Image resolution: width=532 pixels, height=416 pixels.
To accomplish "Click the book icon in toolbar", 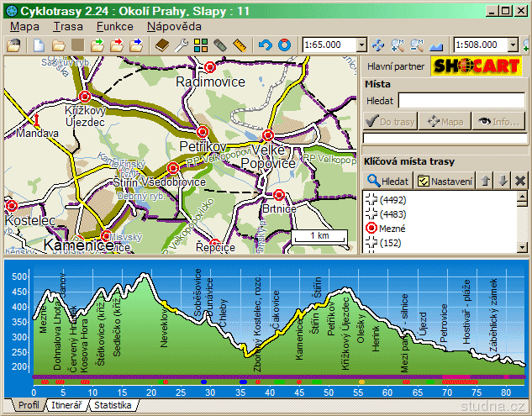I will [x=162, y=45].
